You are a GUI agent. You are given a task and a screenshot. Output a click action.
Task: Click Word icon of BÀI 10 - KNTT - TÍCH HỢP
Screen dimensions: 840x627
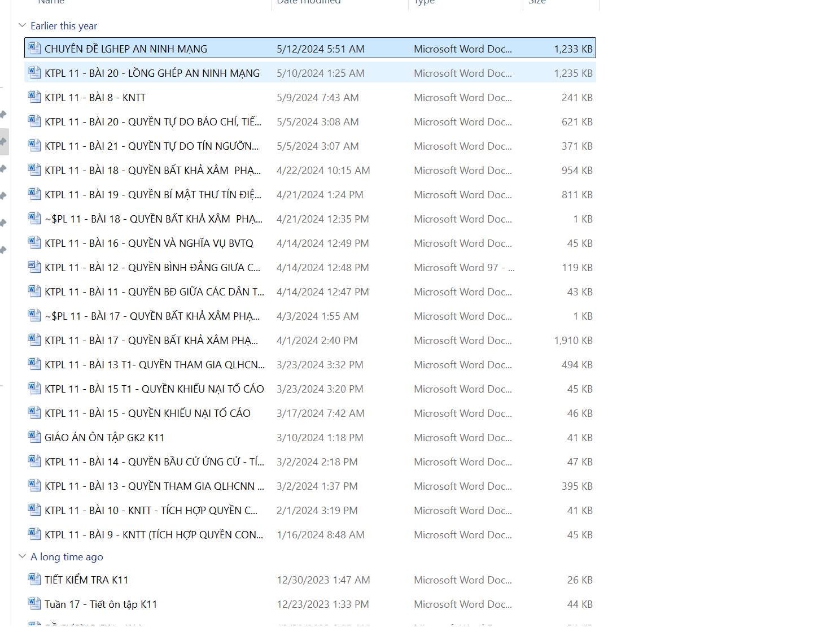pos(34,510)
